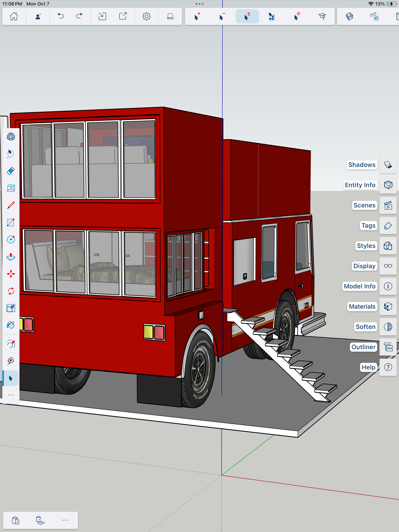This screenshot has width=399, height=532.
Task: Select the Push/Pull tool
Action: [x=11, y=257]
